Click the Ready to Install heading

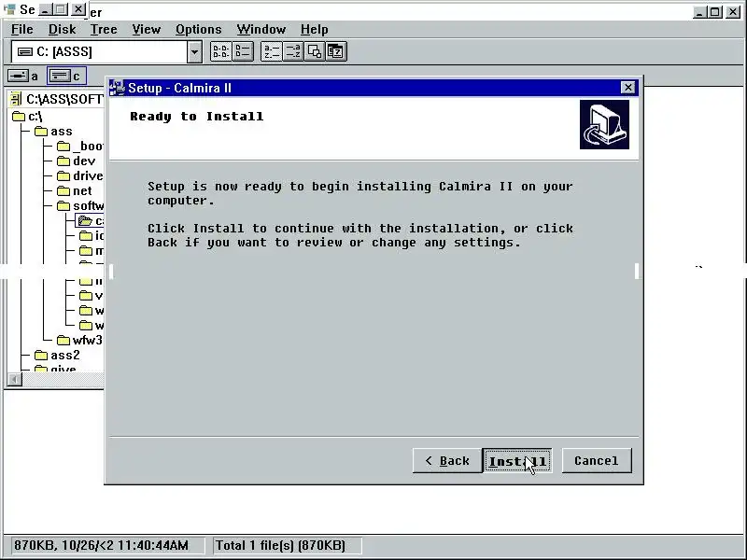tap(196, 116)
